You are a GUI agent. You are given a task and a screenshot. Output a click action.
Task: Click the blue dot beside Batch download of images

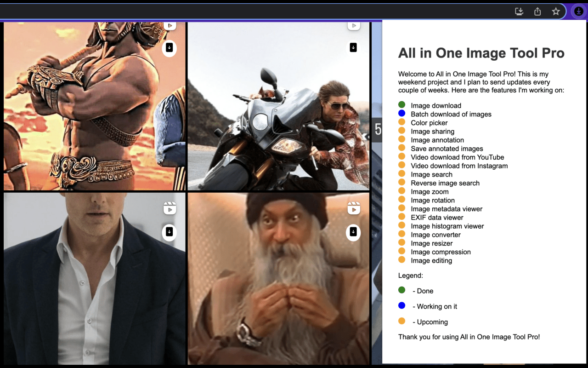click(402, 114)
